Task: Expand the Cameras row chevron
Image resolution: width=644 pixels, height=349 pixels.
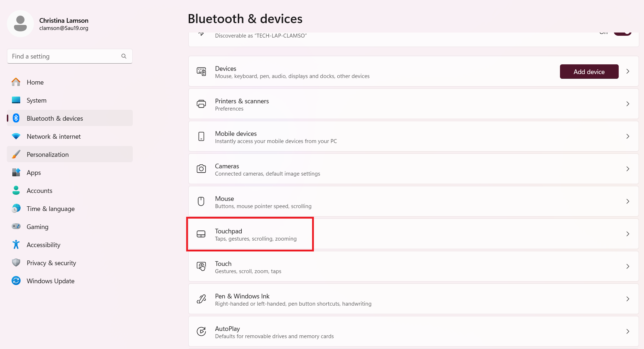Action: click(628, 169)
